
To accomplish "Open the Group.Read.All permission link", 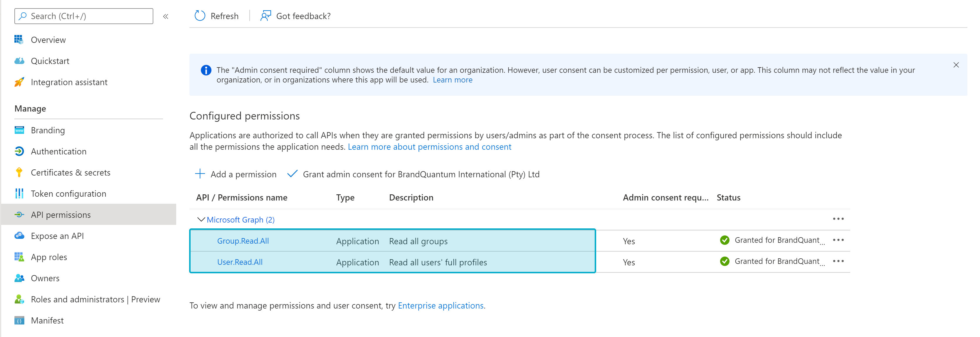I will coord(243,241).
